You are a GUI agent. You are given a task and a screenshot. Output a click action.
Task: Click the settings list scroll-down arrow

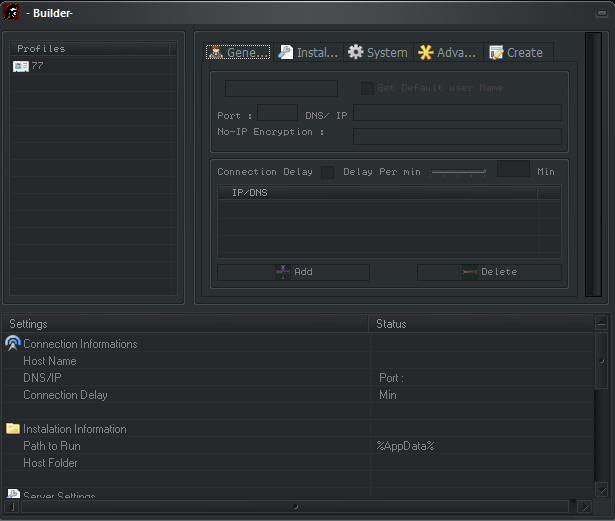pyautogui.click(x=601, y=489)
